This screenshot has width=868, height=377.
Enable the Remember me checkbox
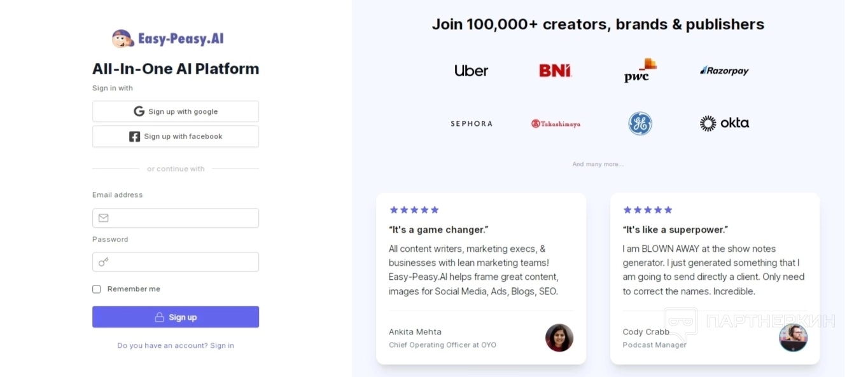click(97, 289)
